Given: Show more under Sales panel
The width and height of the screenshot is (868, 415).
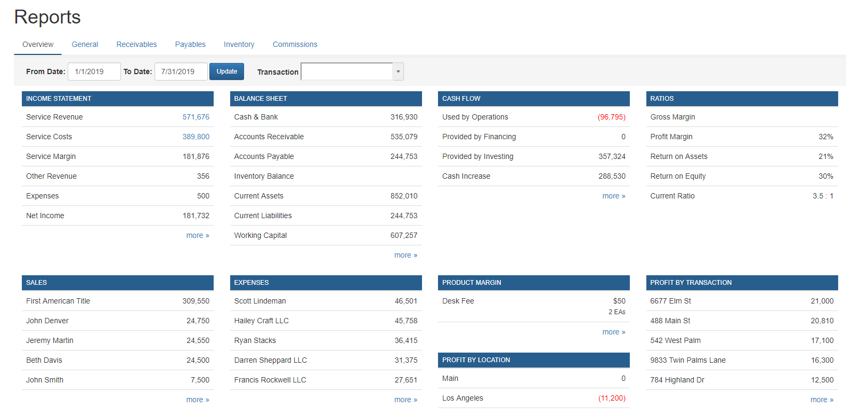Looking at the screenshot, I should coord(197,400).
